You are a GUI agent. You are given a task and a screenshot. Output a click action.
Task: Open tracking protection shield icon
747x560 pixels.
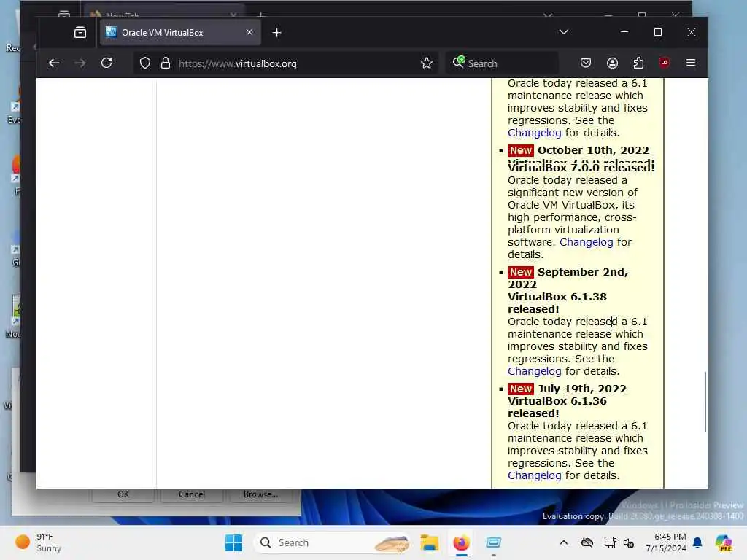coord(145,63)
